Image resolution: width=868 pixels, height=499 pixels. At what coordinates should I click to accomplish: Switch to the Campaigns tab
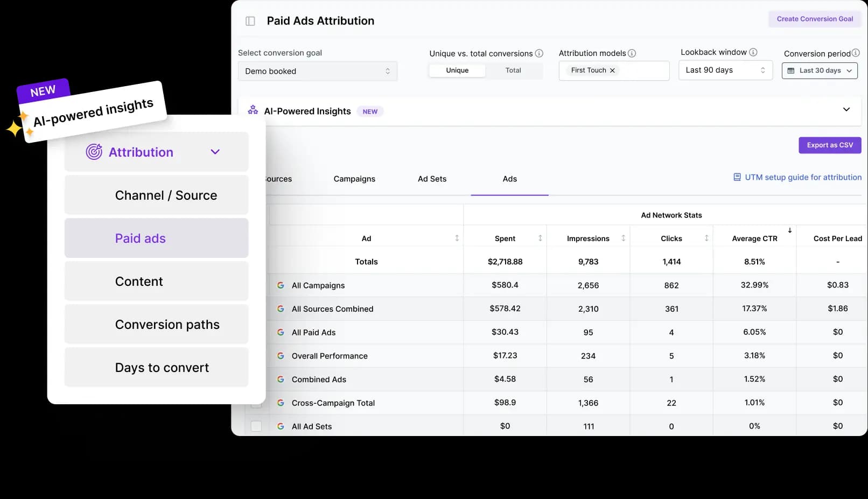(x=354, y=179)
